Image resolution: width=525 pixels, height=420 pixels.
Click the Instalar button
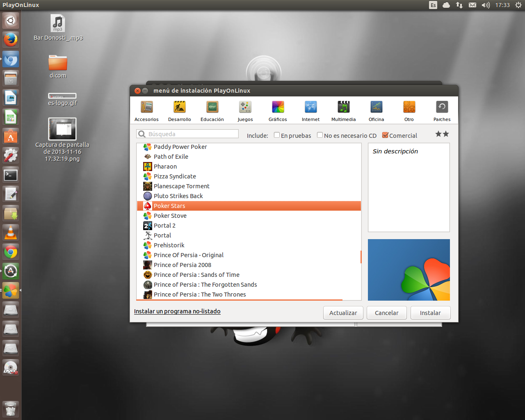[430, 313]
